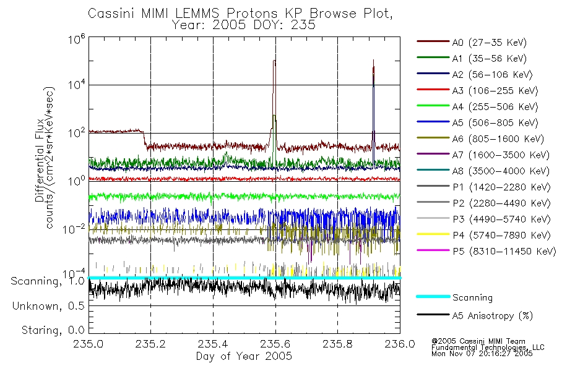
Task: Click the x-axis tick label 235.0
Action: click(x=88, y=344)
